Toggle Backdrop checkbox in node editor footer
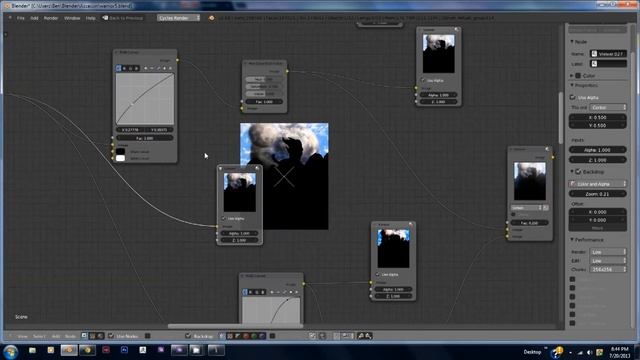This screenshot has width=640, height=360. coord(188,336)
